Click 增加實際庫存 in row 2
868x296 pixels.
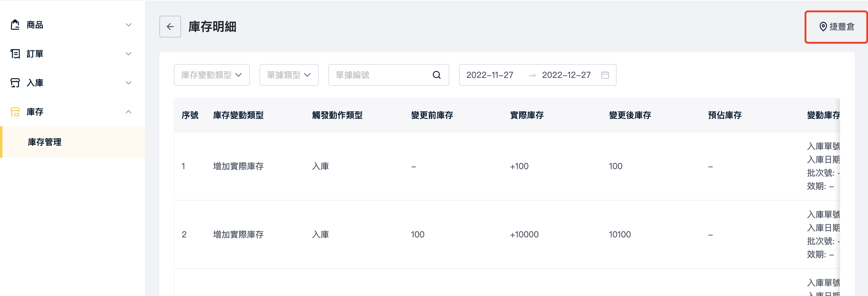[238, 234]
